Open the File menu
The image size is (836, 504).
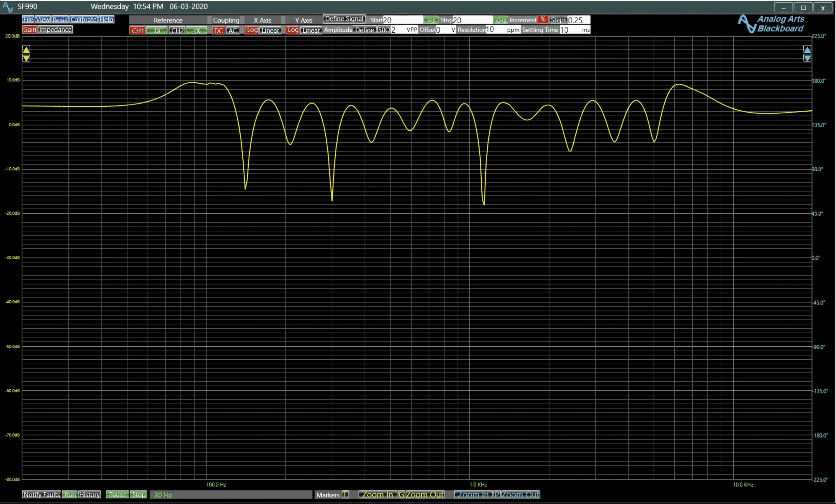tap(28, 19)
